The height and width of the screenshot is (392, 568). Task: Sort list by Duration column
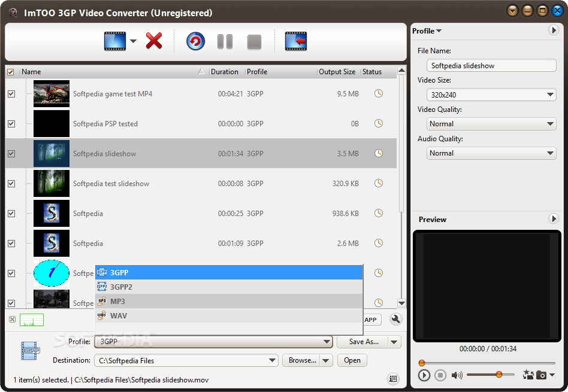[x=227, y=72]
